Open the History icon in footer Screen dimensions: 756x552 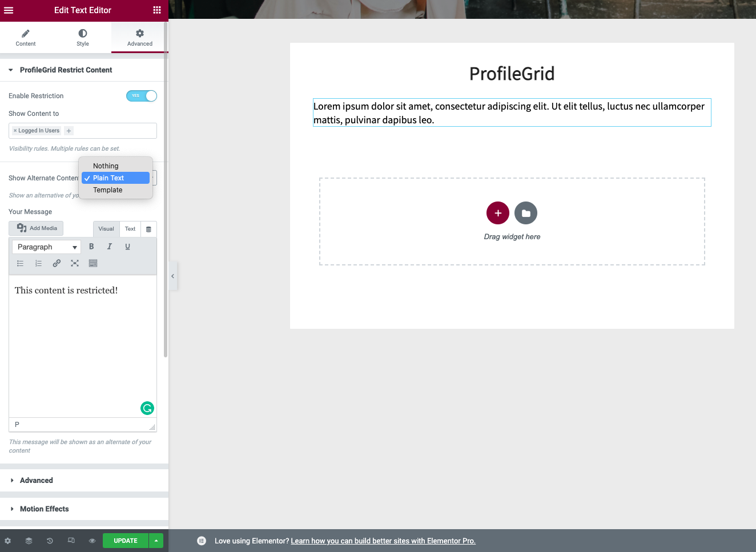50,541
